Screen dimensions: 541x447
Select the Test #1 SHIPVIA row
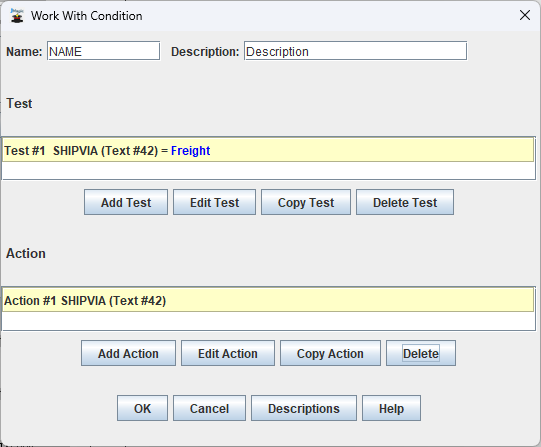coord(268,150)
